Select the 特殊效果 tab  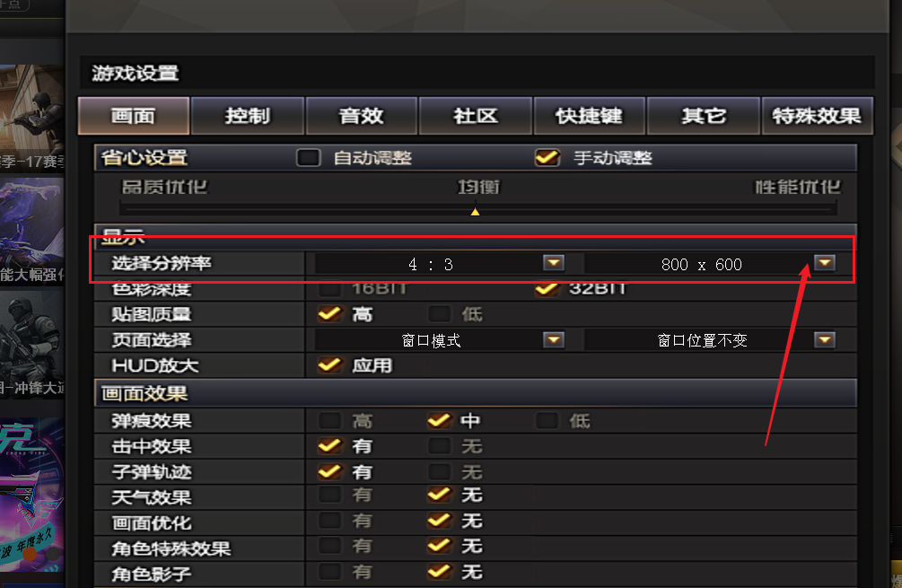coord(817,116)
